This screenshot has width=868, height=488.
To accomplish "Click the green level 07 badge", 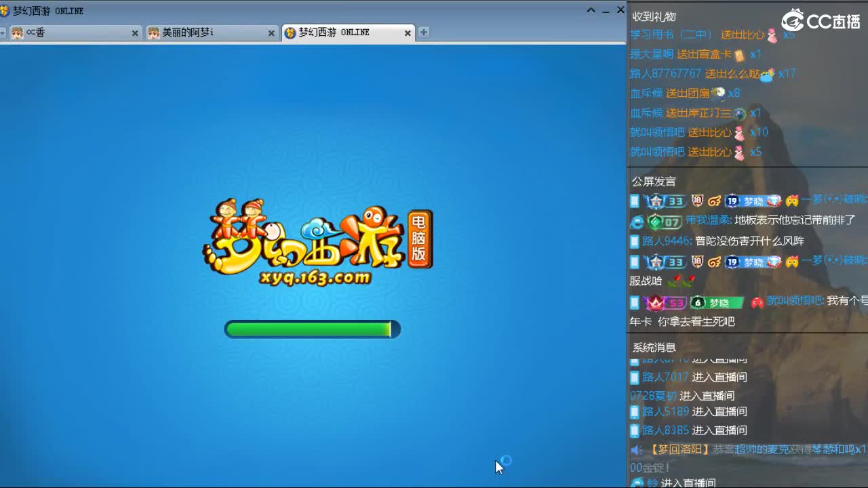I will (664, 221).
